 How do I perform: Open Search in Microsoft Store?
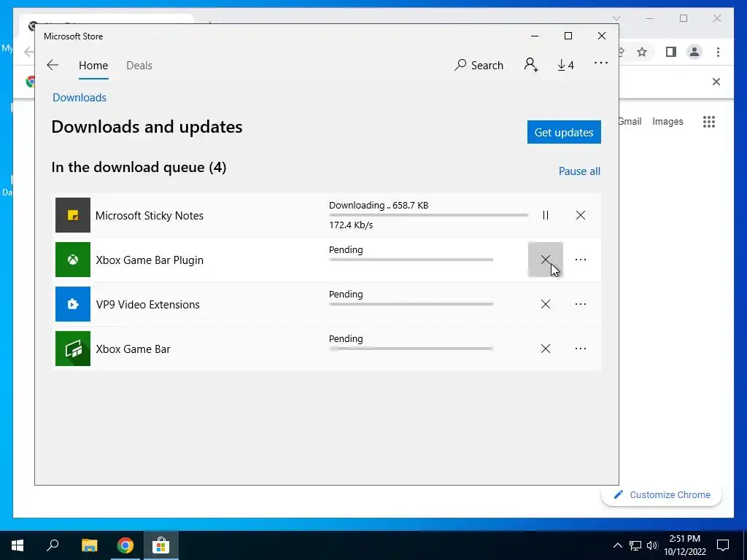pyautogui.click(x=479, y=65)
